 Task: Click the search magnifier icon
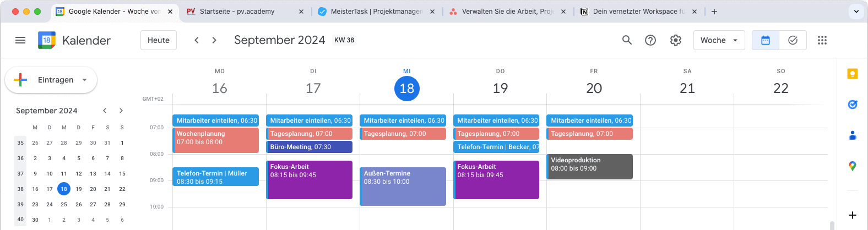click(627, 40)
